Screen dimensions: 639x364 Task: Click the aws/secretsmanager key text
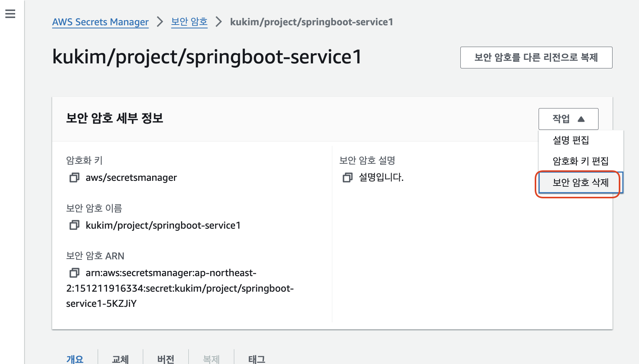coord(131,178)
